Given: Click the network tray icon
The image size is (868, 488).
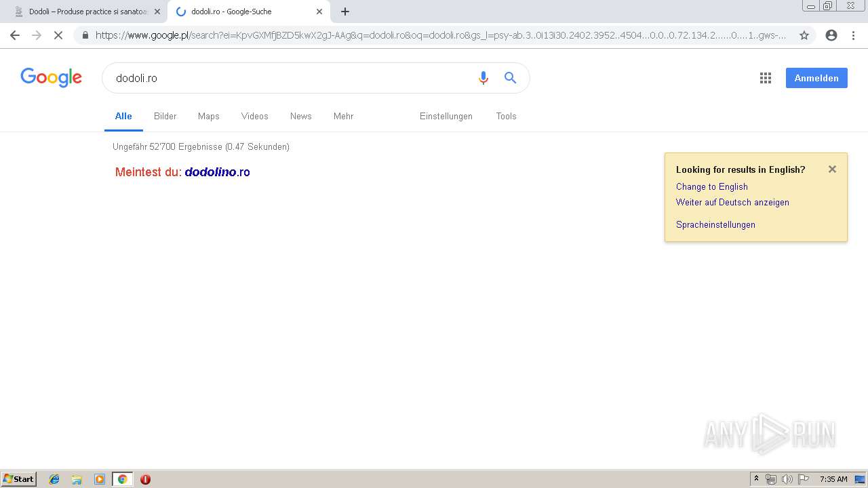Looking at the screenshot, I should point(771,479).
